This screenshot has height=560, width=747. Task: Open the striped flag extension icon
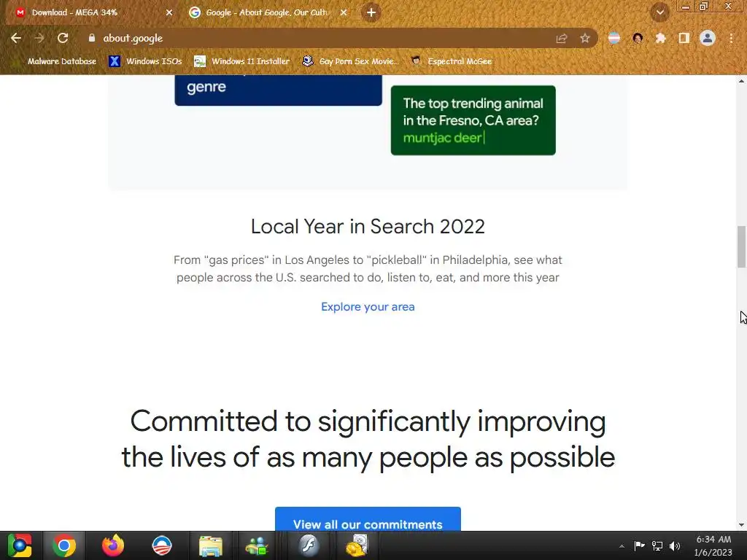point(614,38)
